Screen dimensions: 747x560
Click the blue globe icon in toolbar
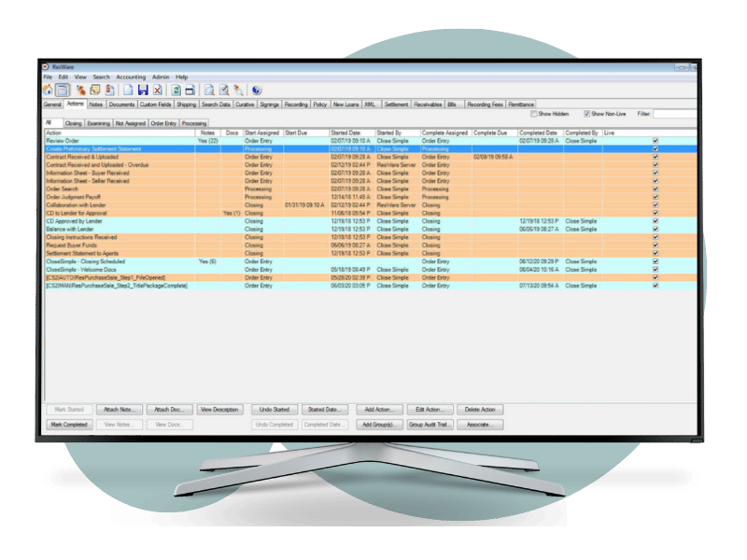tap(257, 90)
